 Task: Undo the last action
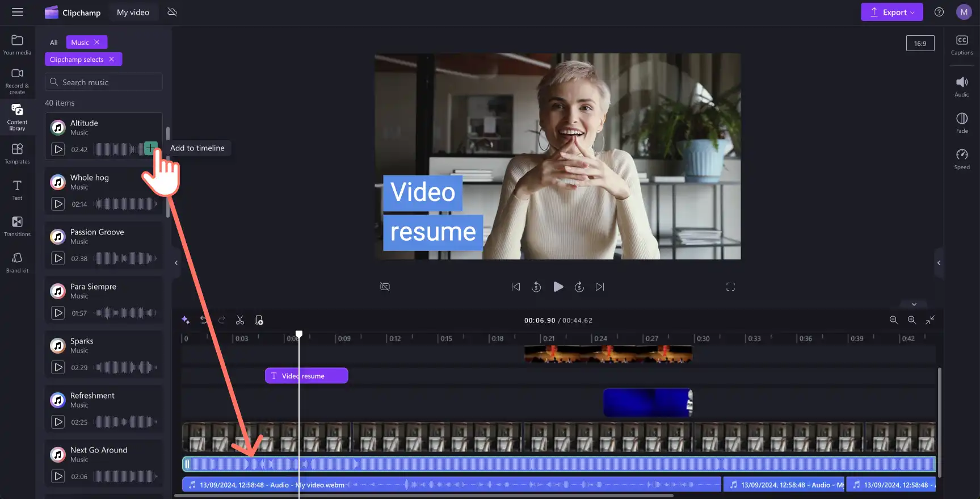[204, 320]
